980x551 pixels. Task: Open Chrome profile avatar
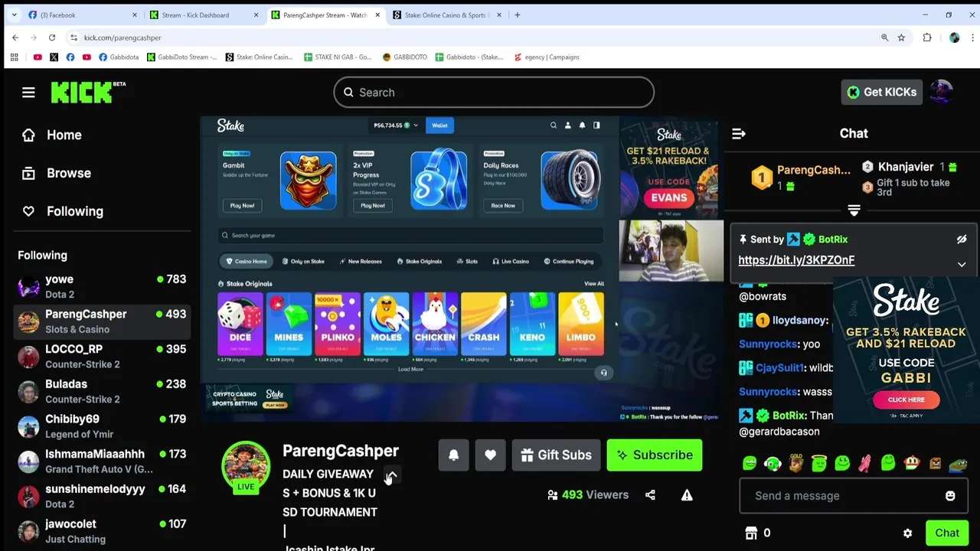[x=954, y=37]
